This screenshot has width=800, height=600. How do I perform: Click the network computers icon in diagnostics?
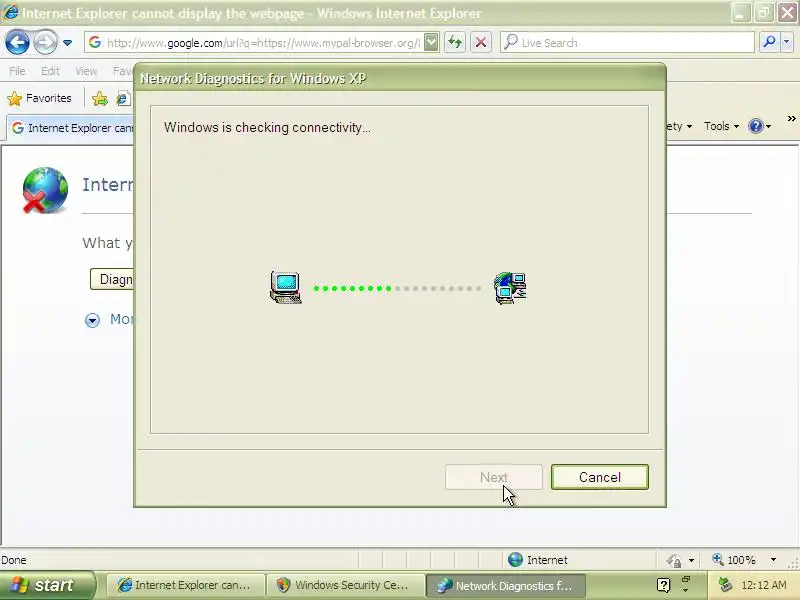click(511, 288)
